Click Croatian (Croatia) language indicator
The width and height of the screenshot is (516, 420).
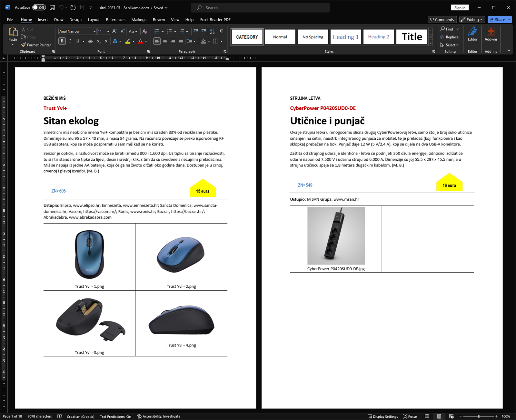[x=81, y=416]
